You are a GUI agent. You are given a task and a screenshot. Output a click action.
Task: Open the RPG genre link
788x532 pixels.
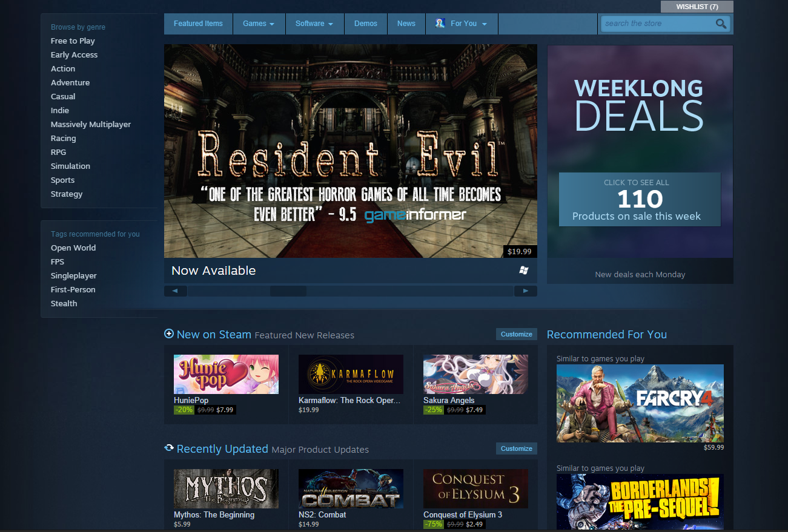[59, 153]
